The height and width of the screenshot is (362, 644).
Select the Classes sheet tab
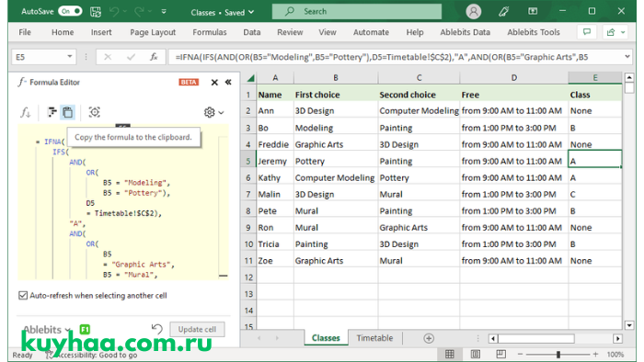[x=326, y=338]
